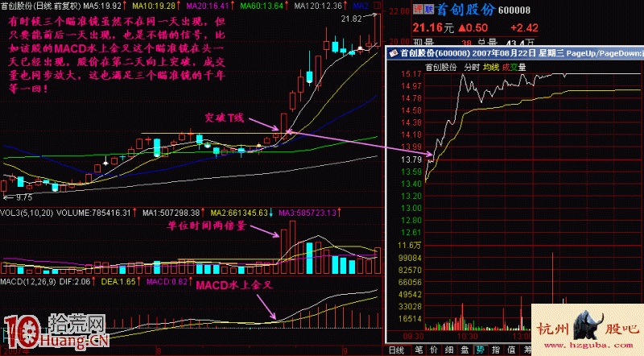Click the MA20:16.41 indicator label
This screenshot has height=356, width=644.
pyautogui.click(x=208, y=6)
